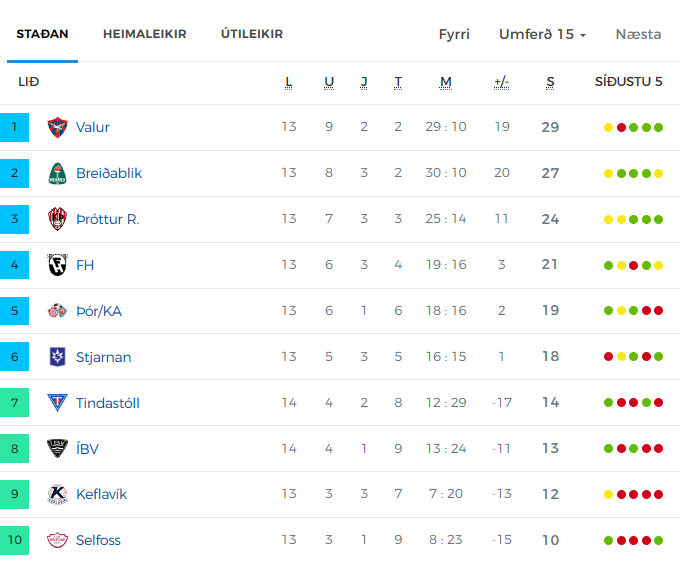Image resolution: width=682 pixels, height=567 pixels.
Task: Click the red result dot in Valur's last five
Action: [621, 127]
